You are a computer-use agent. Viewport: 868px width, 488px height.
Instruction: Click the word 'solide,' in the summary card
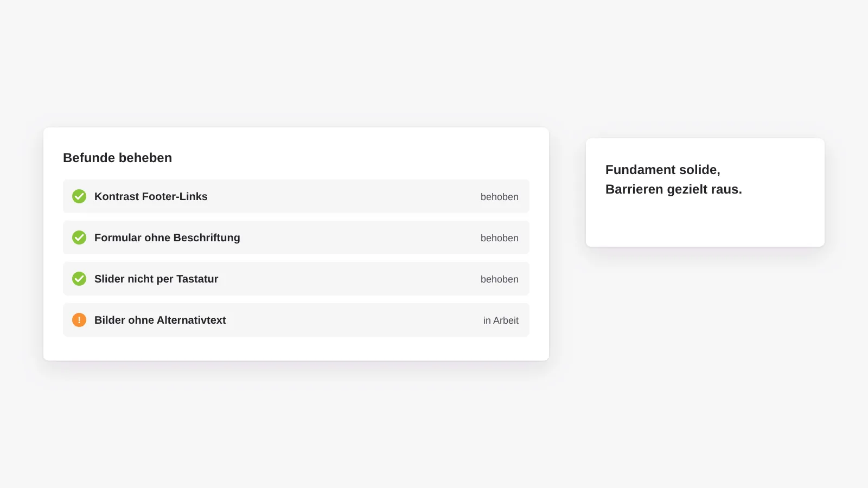click(x=700, y=170)
